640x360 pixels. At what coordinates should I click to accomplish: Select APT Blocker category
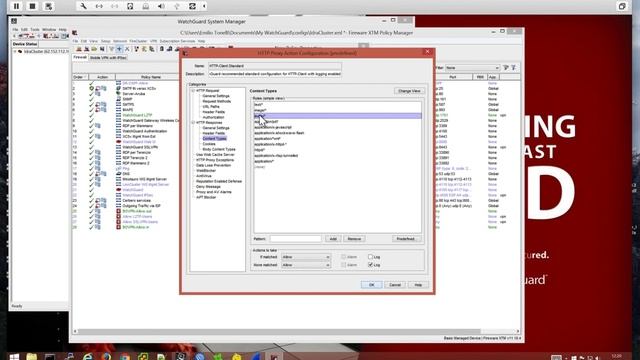point(206,197)
